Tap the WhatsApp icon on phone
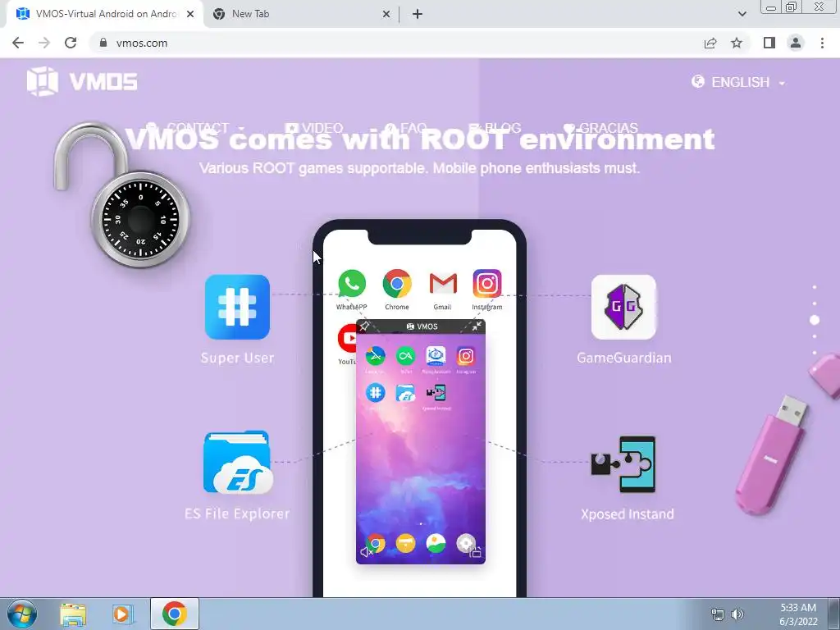 (x=352, y=283)
